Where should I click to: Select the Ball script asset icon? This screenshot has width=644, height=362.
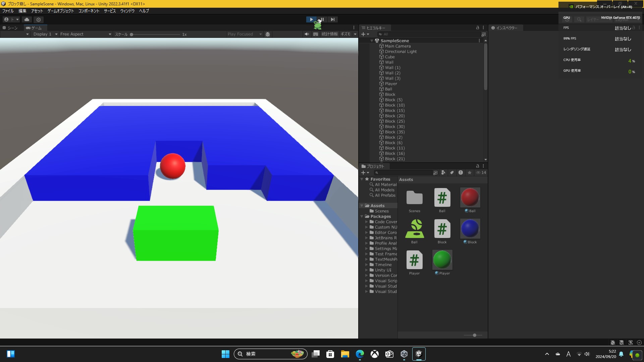[x=442, y=198]
